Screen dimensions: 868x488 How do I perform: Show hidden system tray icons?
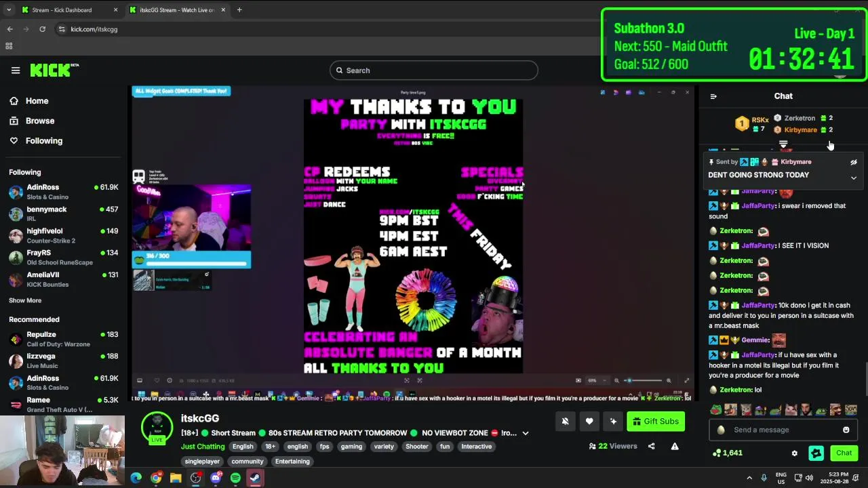click(749, 478)
